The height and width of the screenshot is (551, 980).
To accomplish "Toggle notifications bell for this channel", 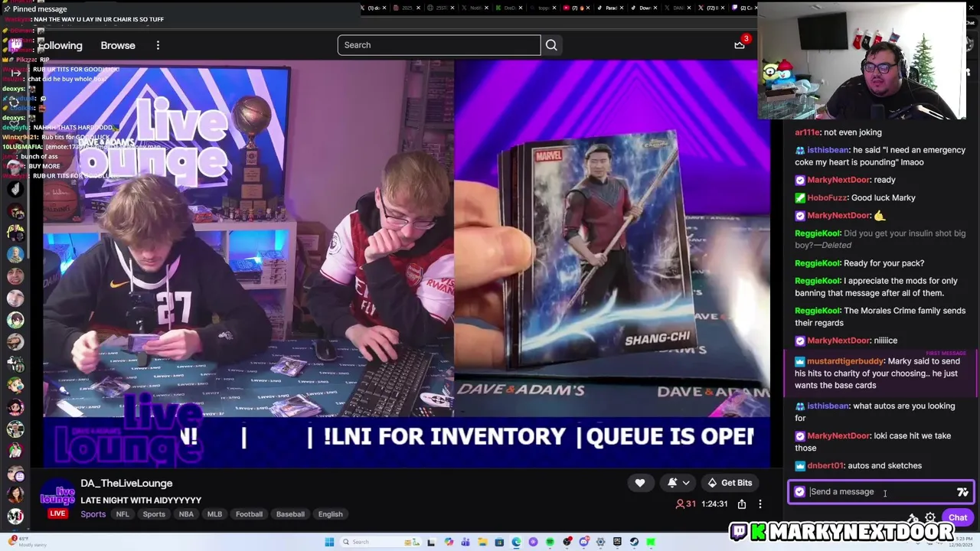I will point(672,483).
